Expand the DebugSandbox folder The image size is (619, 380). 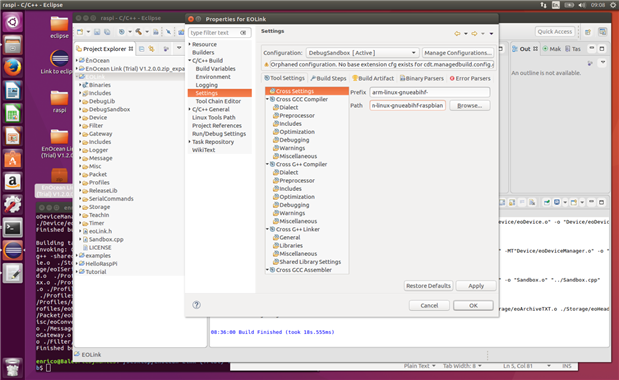80,109
